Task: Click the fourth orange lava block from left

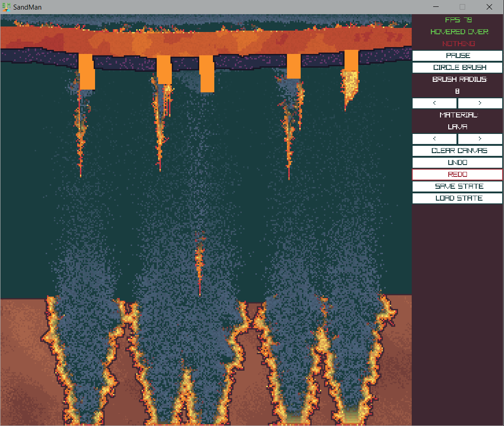Action: (x=294, y=66)
